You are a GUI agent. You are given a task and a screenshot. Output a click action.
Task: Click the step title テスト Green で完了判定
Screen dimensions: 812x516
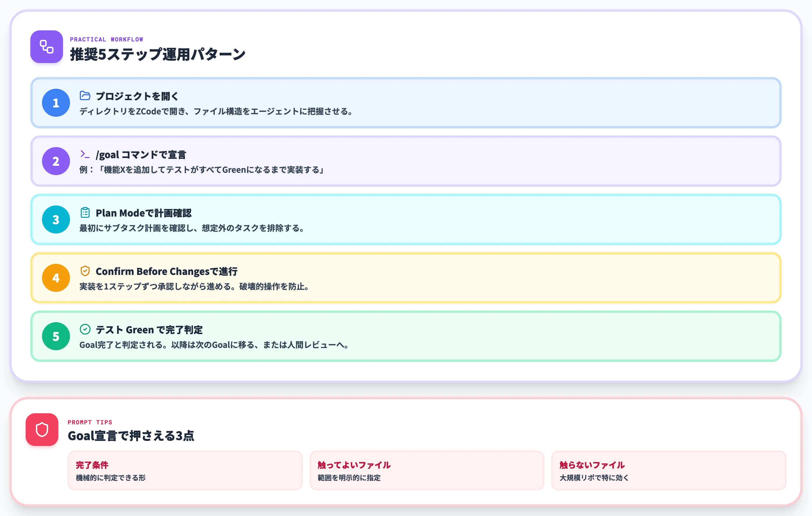tap(149, 330)
